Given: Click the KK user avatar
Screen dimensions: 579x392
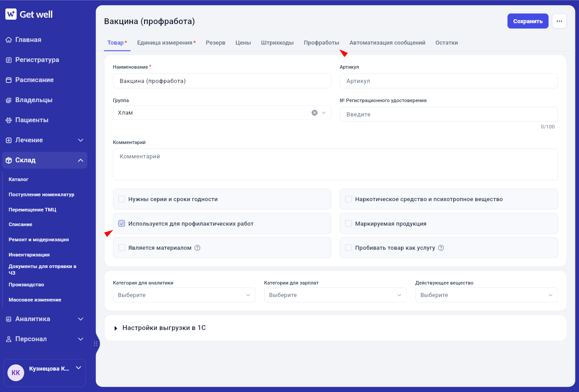Looking at the screenshot, I should [x=16, y=373].
